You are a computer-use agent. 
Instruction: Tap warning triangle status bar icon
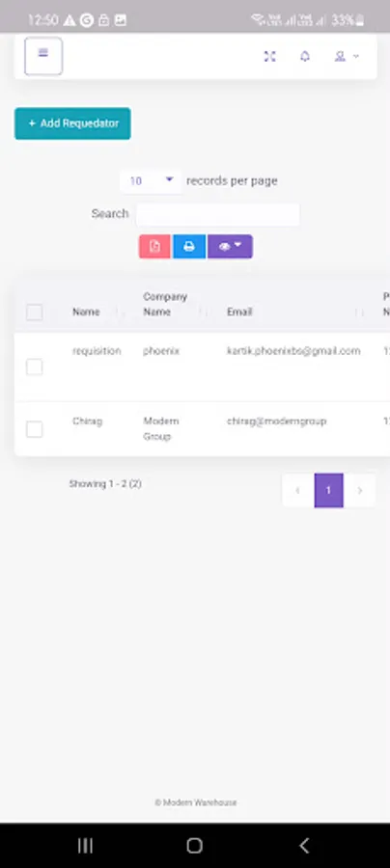point(70,20)
